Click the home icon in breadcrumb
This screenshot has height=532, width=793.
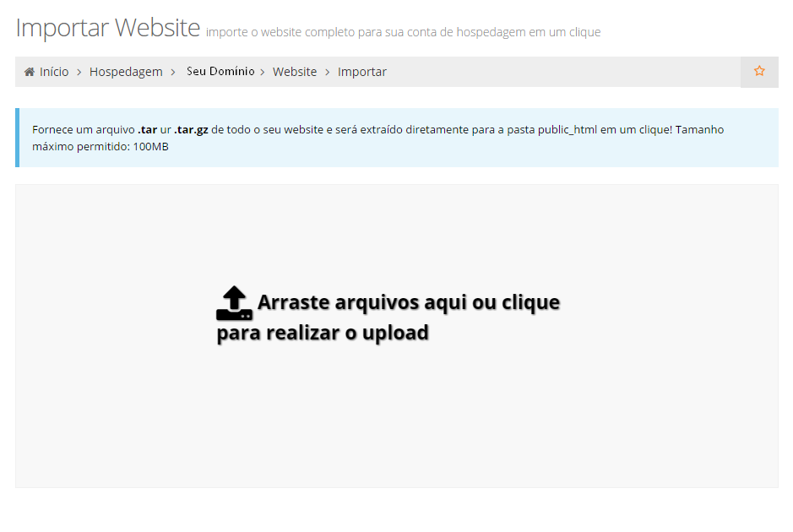(x=30, y=72)
